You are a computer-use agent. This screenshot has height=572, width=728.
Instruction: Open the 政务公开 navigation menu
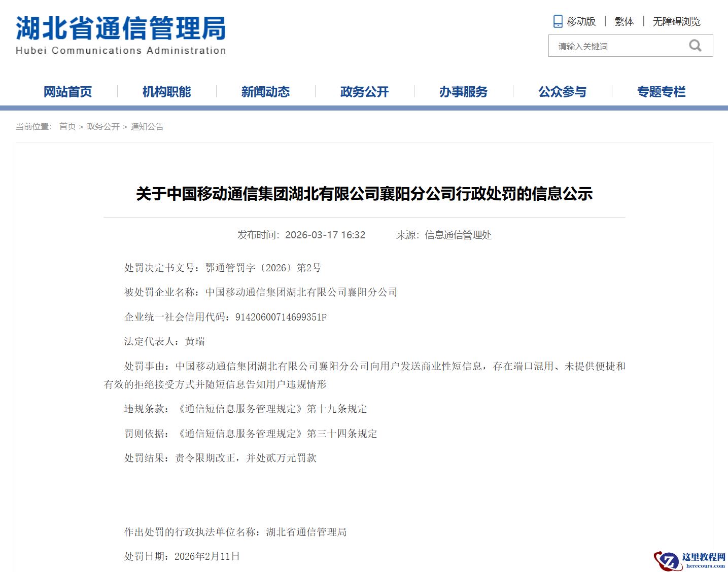point(364,92)
